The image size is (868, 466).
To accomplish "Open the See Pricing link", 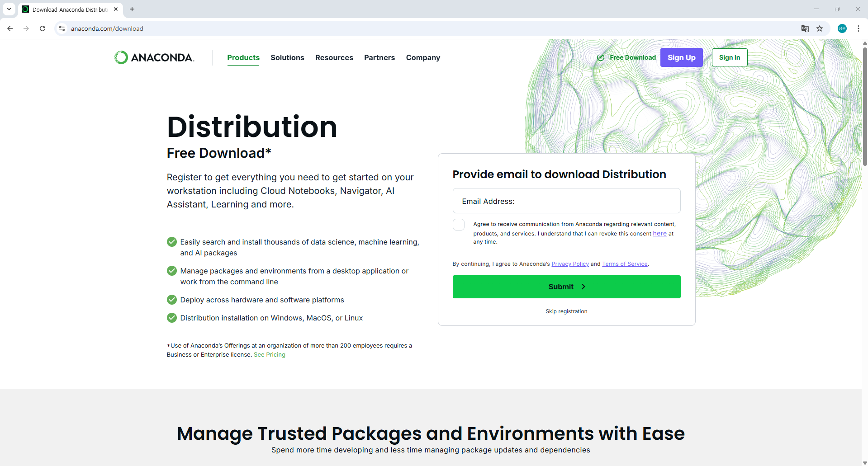I will point(270,355).
